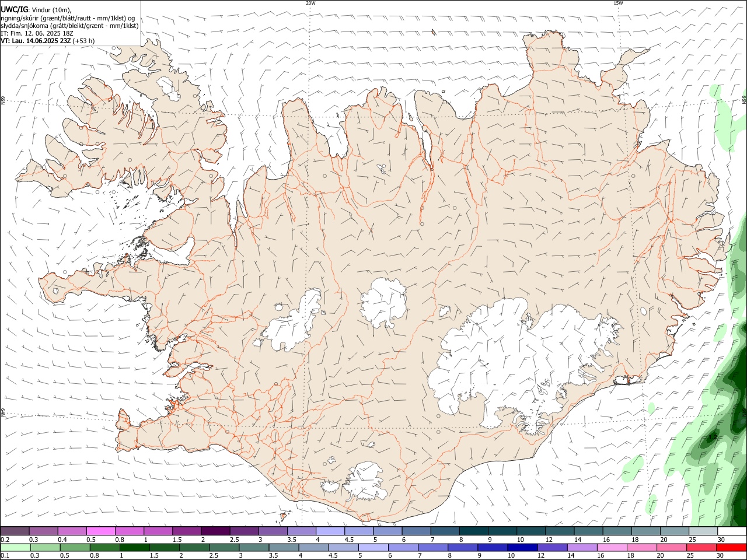
Task: Click the 'slydda/snjókoma (grátt/bleikt/grænt - mm/1klst)' line
Action: pyautogui.click(x=69, y=26)
